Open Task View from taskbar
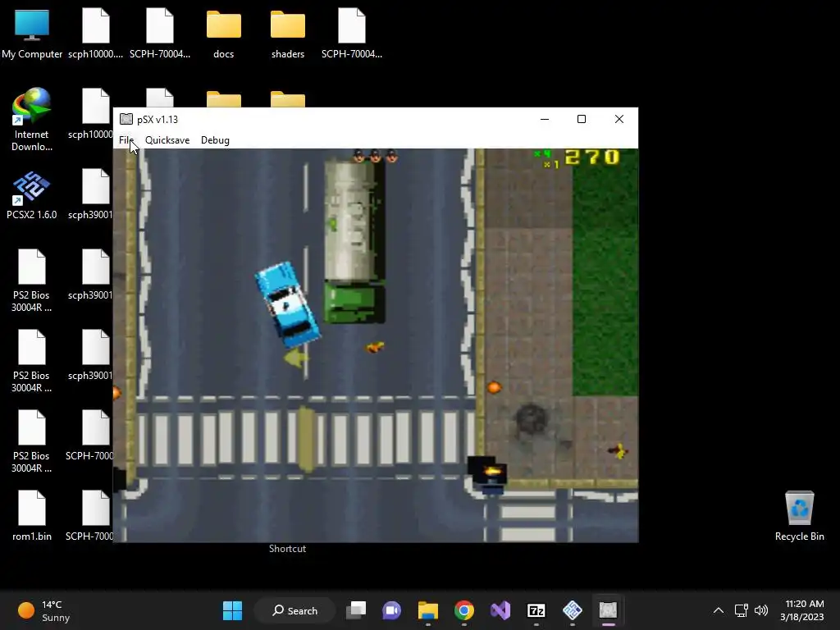Image resolution: width=840 pixels, height=630 pixels. point(356,610)
